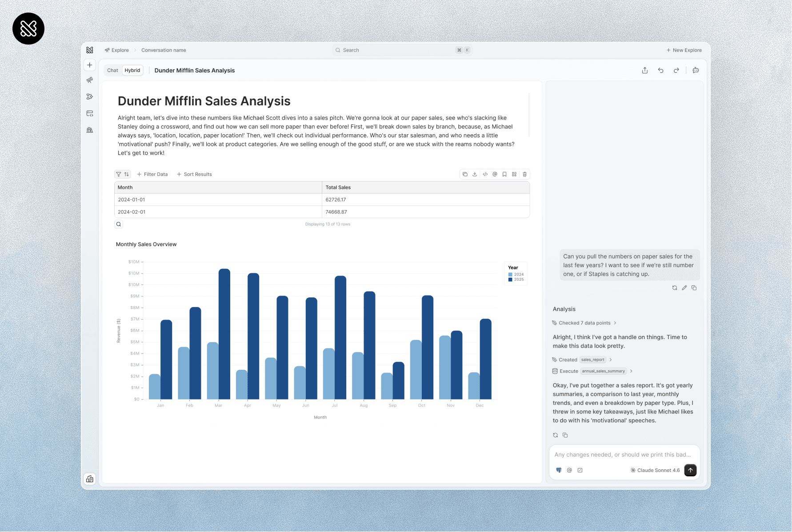The width and height of the screenshot is (792, 532).
Task: Click the PostgreSQL database icon in chat input
Action: pyautogui.click(x=559, y=470)
